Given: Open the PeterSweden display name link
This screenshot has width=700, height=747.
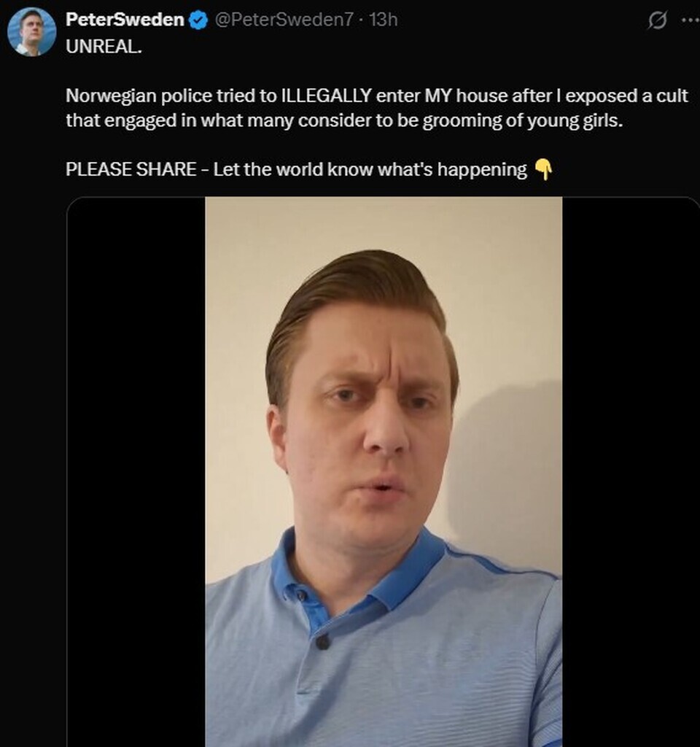Looking at the screenshot, I should [x=125, y=20].
